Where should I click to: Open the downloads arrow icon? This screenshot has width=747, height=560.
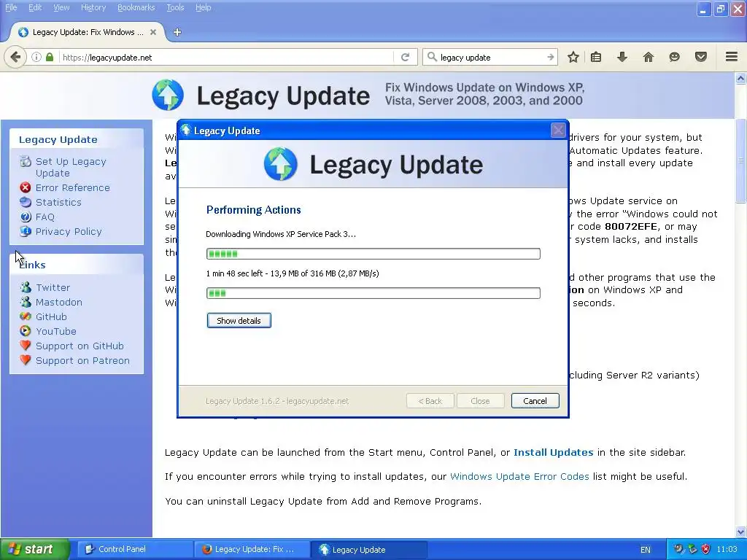pos(622,57)
